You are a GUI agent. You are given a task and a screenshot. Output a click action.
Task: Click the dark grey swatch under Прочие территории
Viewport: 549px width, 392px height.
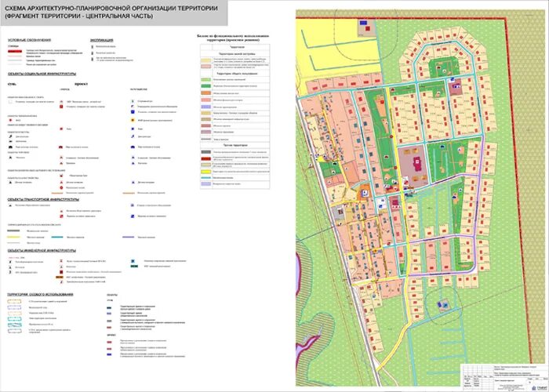tap(205, 152)
